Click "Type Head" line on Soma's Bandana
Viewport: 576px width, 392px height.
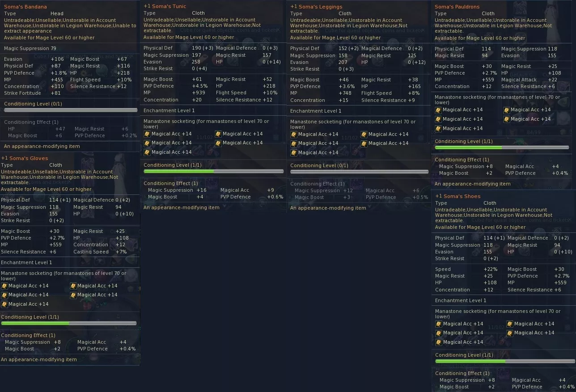34,13
